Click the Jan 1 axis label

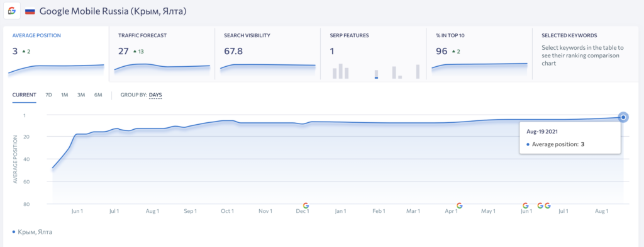click(340, 211)
